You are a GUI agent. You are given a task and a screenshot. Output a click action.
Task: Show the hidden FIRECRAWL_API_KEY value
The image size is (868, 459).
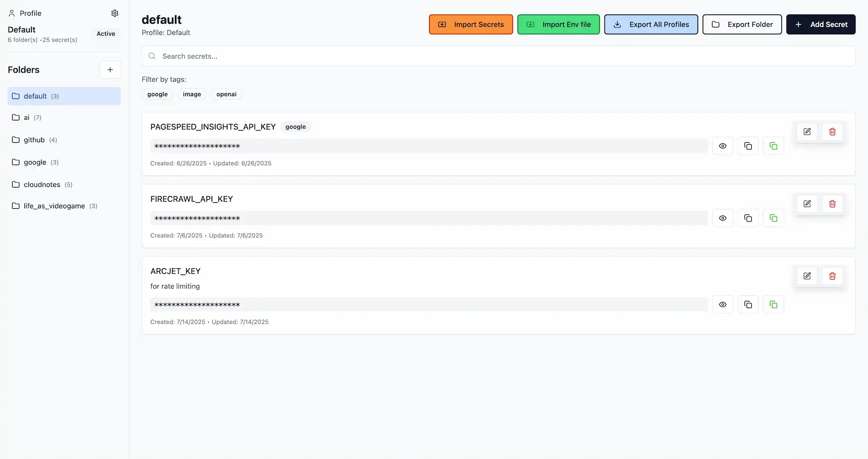pos(722,218)
